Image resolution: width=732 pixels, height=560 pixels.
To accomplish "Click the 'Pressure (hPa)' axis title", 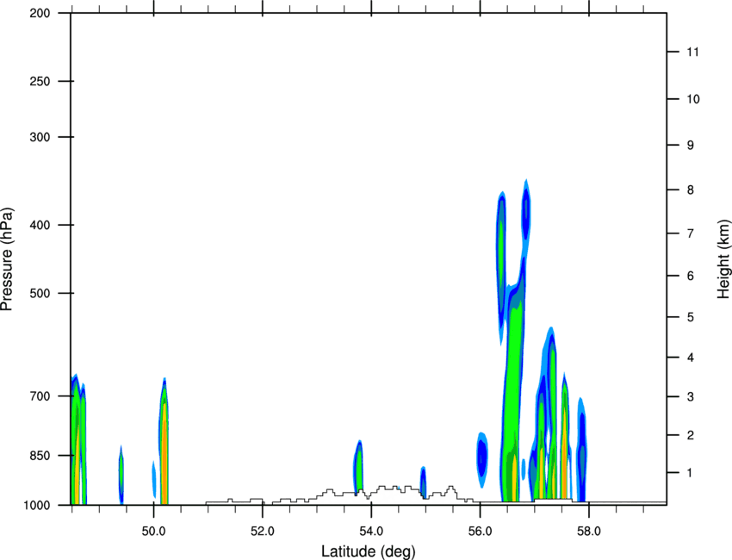I will click(x=7, y=259).
